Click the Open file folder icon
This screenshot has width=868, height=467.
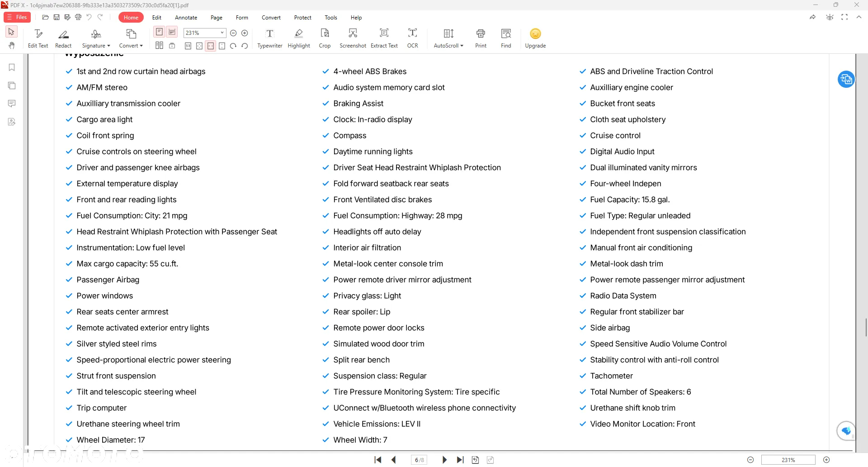[x=45, y=17]
